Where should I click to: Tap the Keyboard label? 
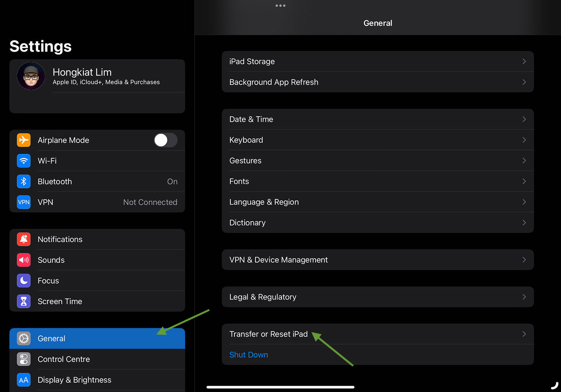[246, 140]
